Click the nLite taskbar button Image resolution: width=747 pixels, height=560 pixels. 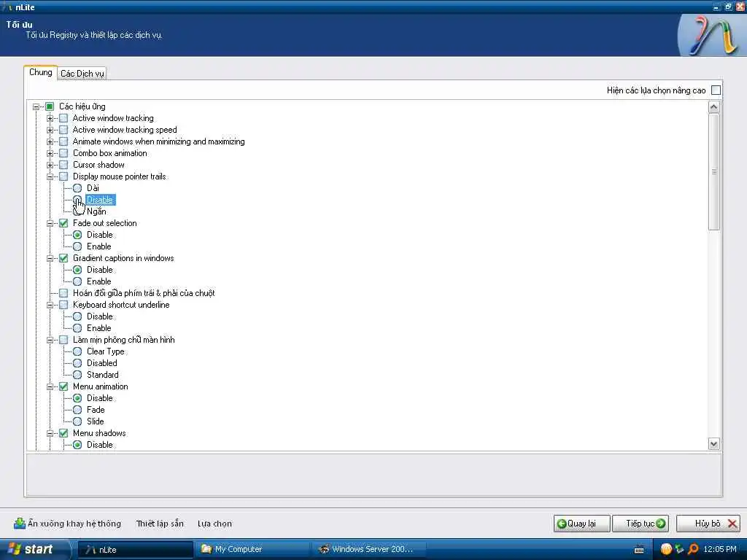pyautogui.click(x=135, y=550)
